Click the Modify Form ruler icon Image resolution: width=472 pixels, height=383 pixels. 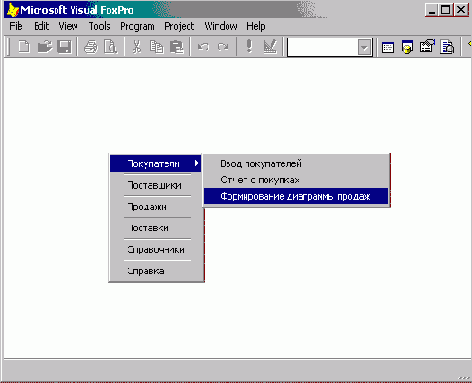coord(270,46)
